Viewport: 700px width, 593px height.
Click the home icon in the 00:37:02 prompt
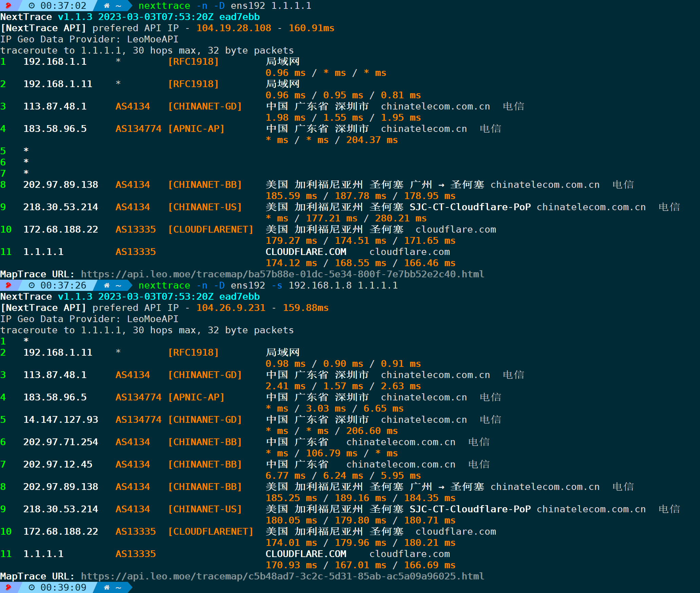click(107, 5)
